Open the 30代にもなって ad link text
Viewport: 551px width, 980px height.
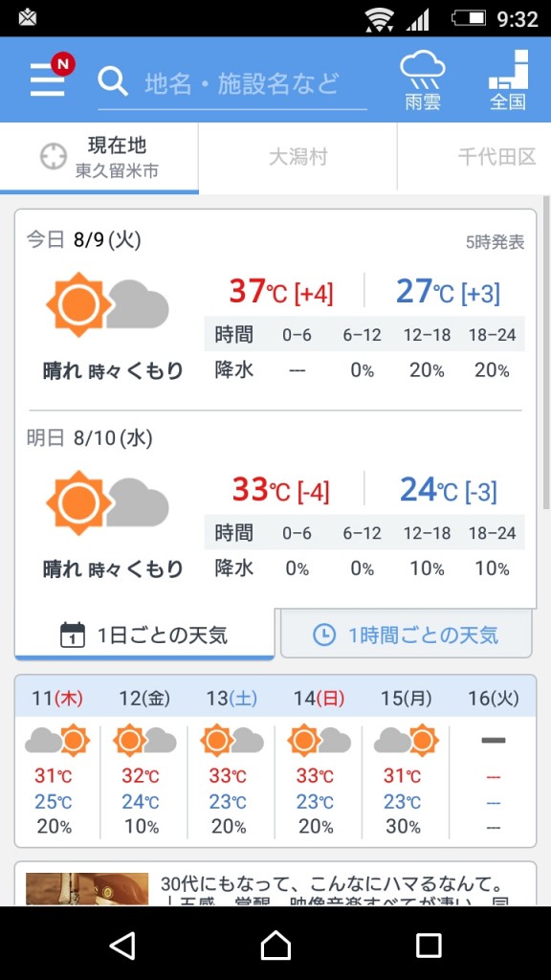coord(332,885)
